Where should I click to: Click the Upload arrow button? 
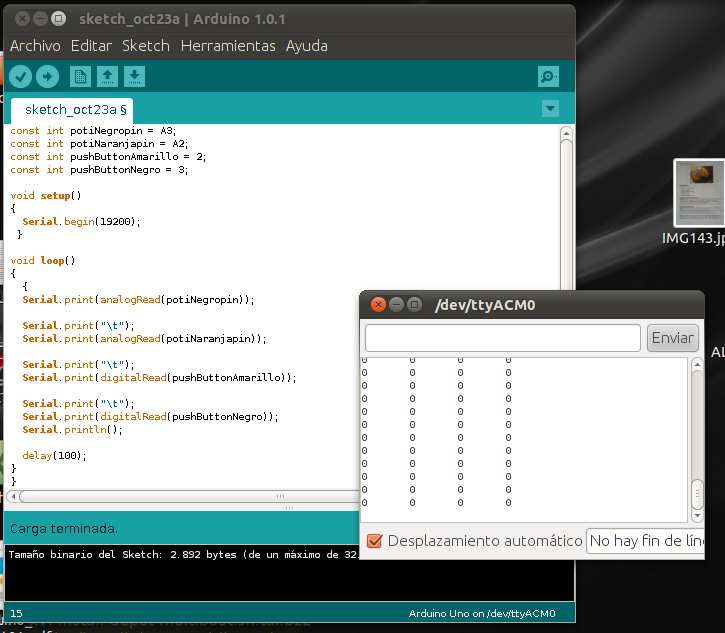48,76
